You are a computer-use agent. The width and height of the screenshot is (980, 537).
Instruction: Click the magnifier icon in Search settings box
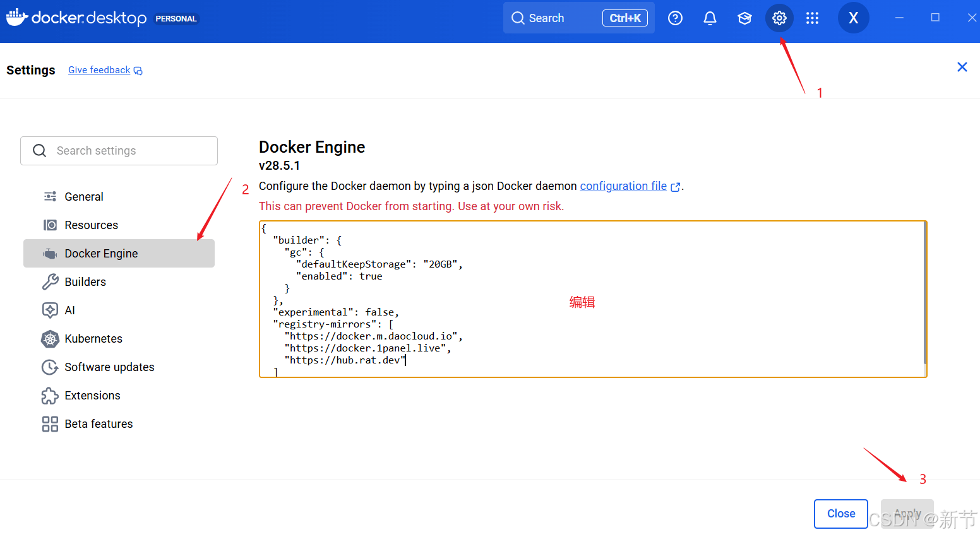point(39,151)
